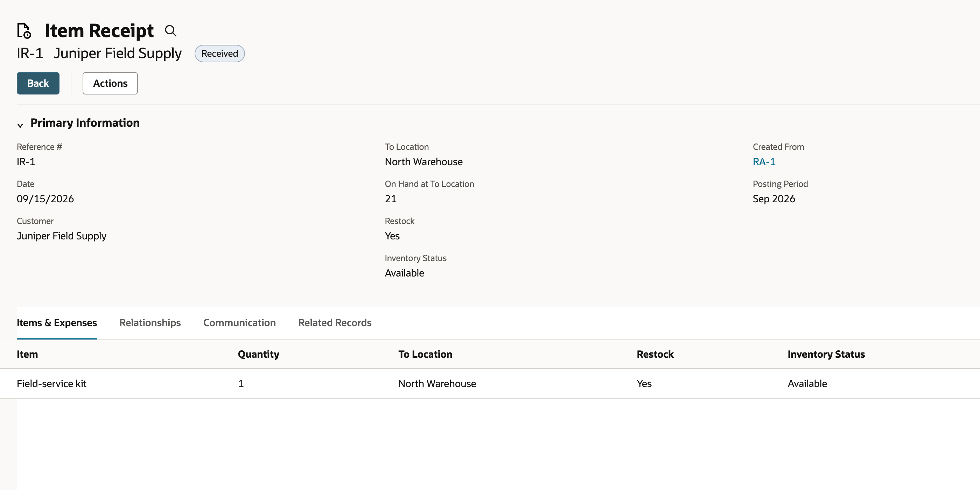Click the Restock column header

point(655,354)
